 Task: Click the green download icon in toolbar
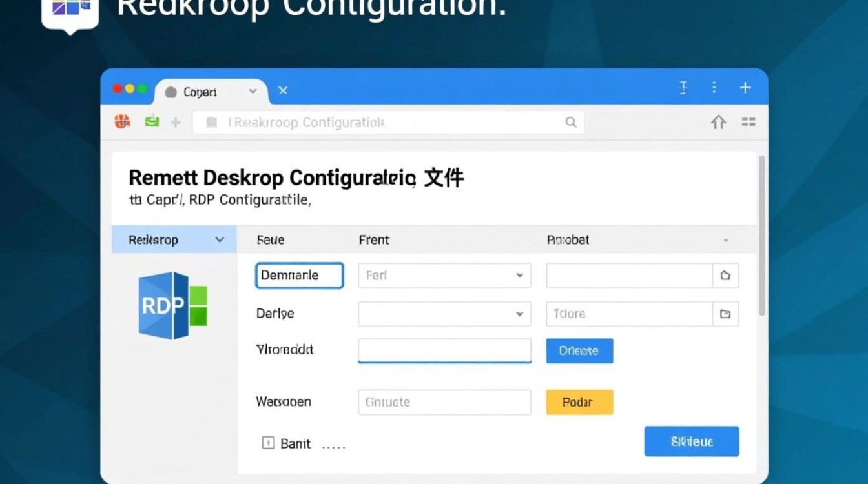coord(152,121)
